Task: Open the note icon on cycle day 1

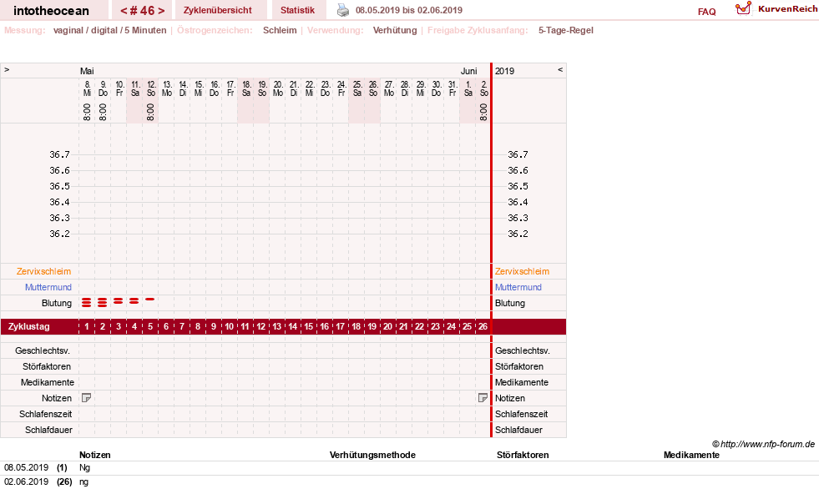Action: (x=87, y=398)
